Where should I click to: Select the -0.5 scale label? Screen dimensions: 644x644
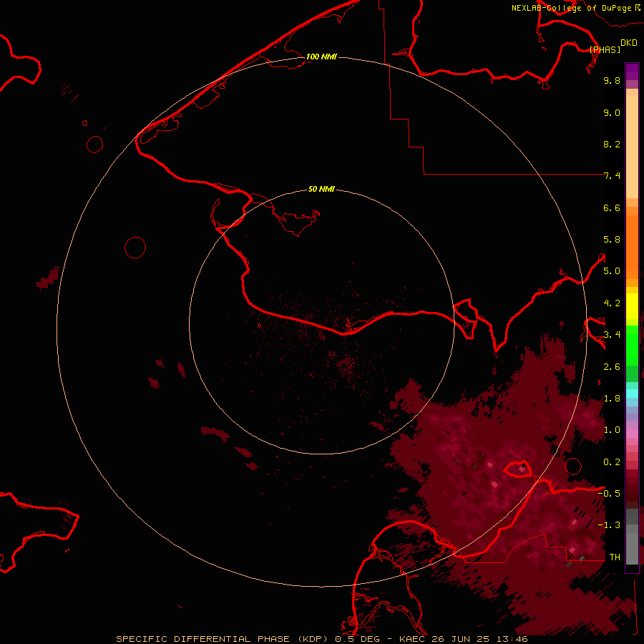609,494
